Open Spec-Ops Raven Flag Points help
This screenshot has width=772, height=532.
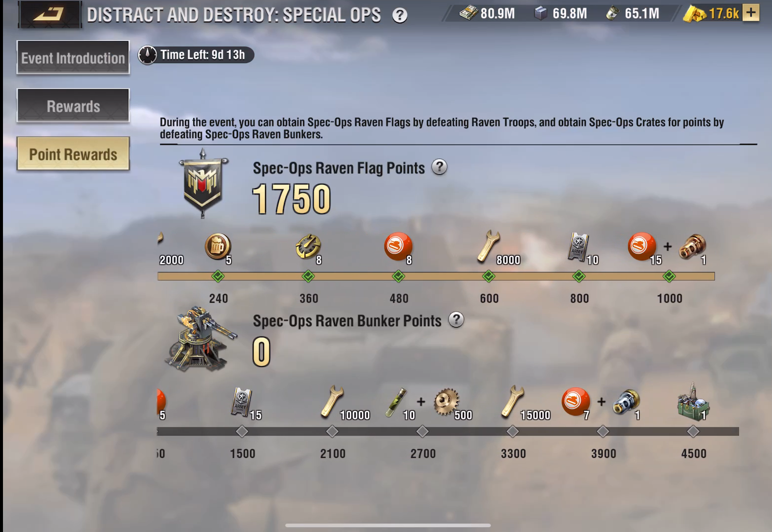click(x=439, y=167)
